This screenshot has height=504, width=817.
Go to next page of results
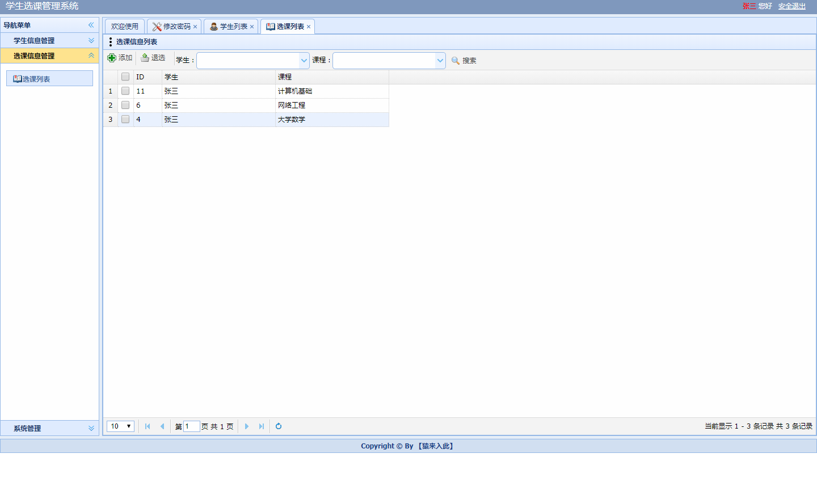tap(247, 426)
